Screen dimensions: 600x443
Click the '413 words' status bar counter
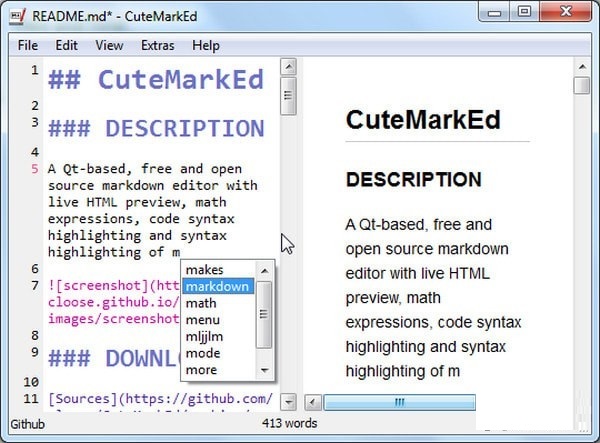coord(290,423)
